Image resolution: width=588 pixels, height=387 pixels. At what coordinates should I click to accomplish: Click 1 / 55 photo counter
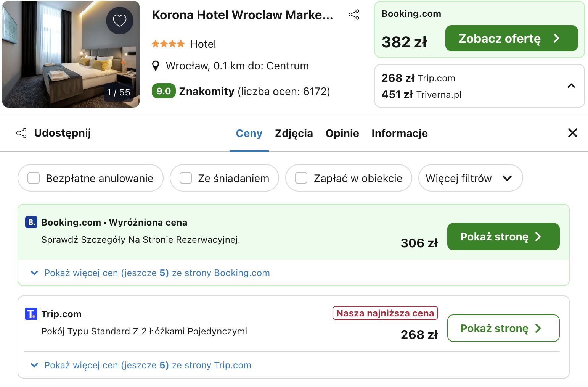pyautogui.click(x=119, y=92)
